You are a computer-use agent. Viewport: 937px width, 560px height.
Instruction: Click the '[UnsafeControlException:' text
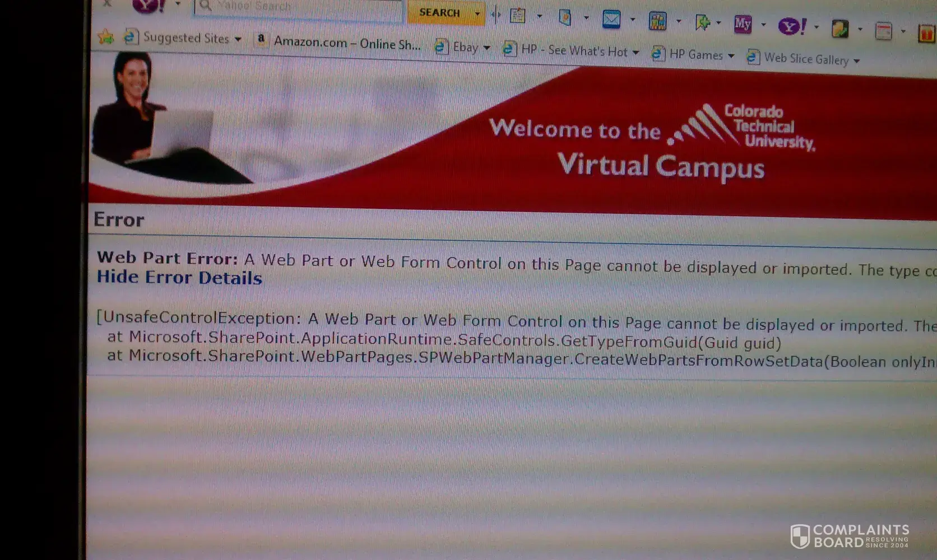pyautogui.click(x=199, y=318)
